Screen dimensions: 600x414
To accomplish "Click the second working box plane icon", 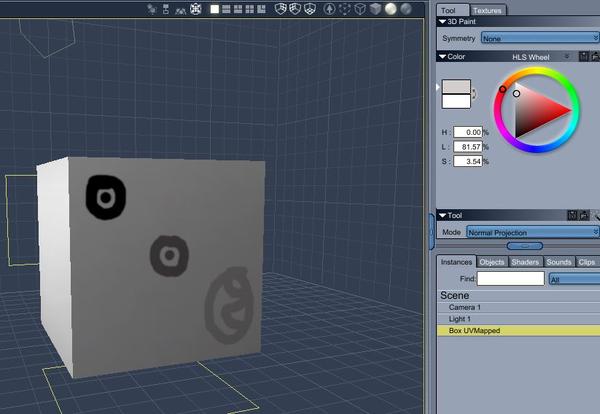I will 295,9.
